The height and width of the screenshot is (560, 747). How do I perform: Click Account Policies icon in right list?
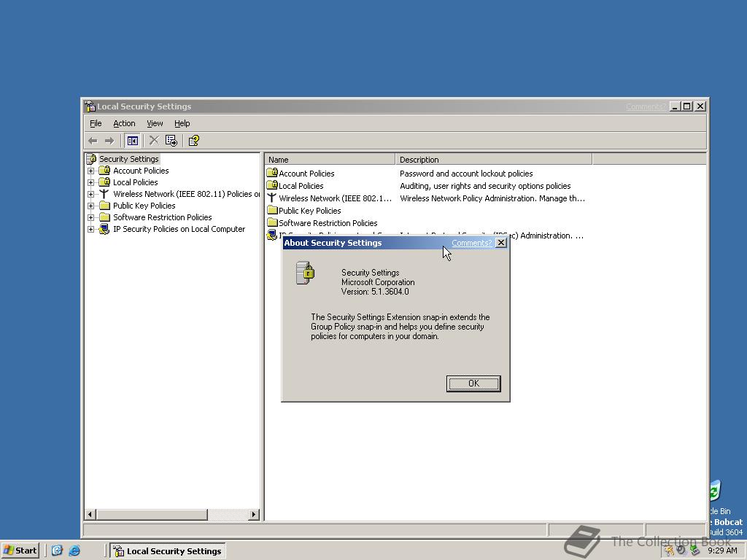click(272, 172)
